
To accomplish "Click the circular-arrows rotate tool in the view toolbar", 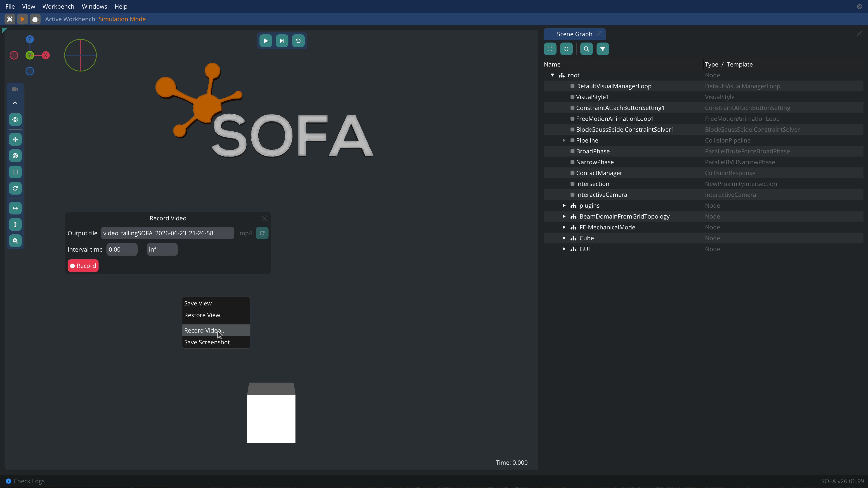I will (x=15, y=188).
